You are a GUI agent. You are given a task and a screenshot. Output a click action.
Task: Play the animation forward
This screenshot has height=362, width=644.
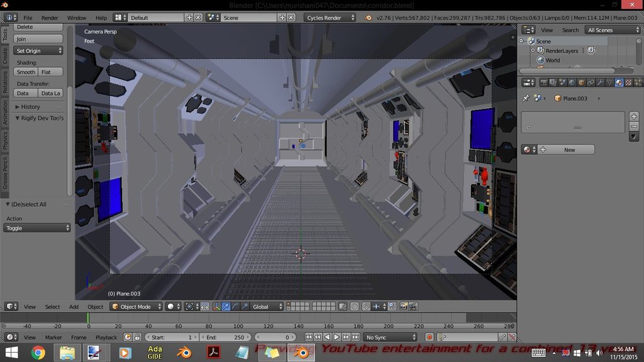coord(336,337)
